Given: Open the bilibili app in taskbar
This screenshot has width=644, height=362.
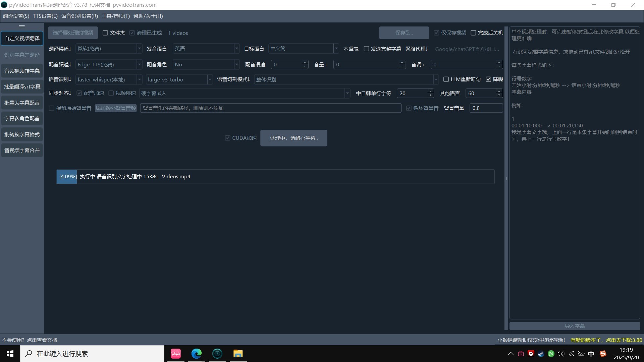Looking at the screenshot, I should click(x=176, y=354).
